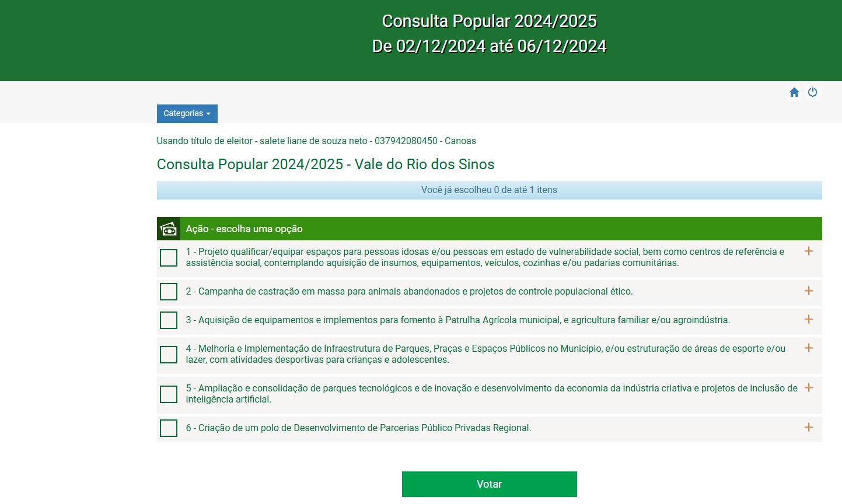Screen dimensions: 842x504
Task: Open the Categorias dropdown
Action: (187, 114)
